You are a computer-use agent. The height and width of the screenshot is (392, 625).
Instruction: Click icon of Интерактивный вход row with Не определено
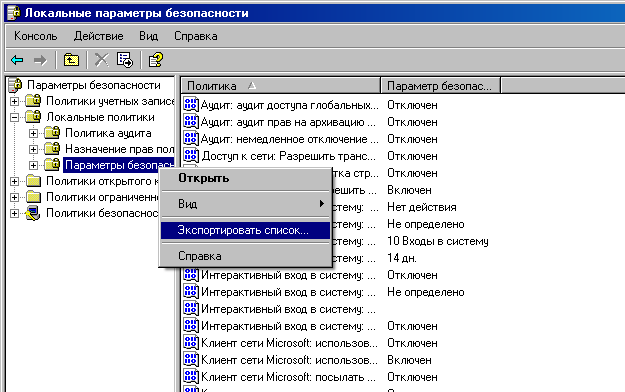pyautogui.click(x=191, y=292)
